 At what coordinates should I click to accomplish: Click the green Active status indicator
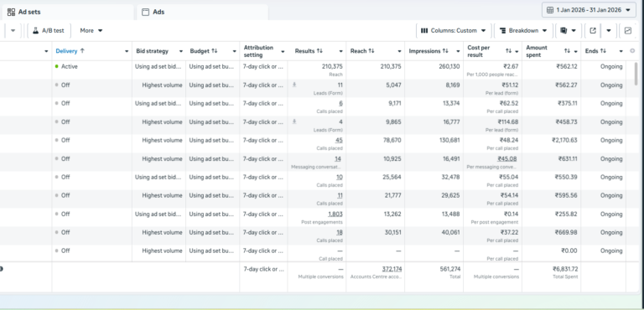point(57,66)
